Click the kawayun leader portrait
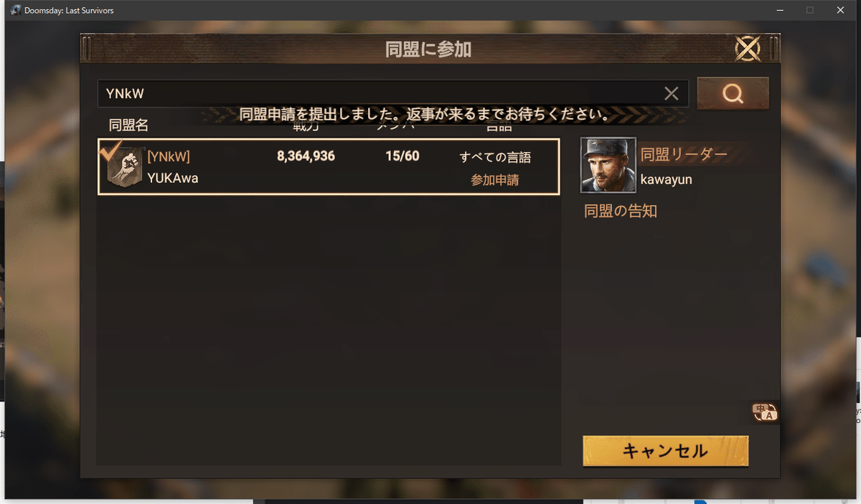The height and width of the screenshot is (504, 861). [x=608, y=166]
